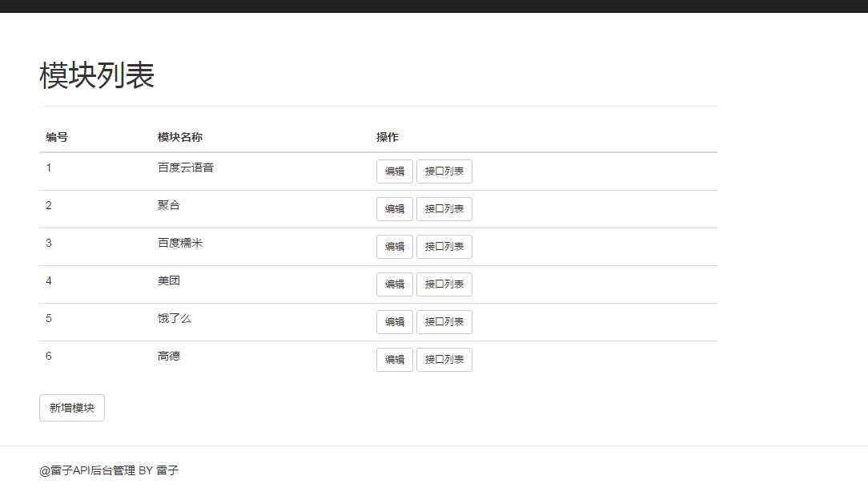
Task: Click 编辑 button for 饿了么
Action: pyautogui.click(x=395, y=322)
